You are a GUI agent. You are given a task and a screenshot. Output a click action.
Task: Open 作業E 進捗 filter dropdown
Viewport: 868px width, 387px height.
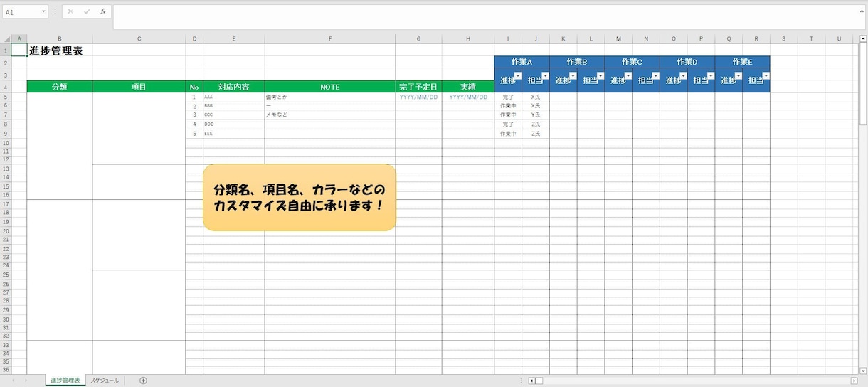tap(739, 75)
